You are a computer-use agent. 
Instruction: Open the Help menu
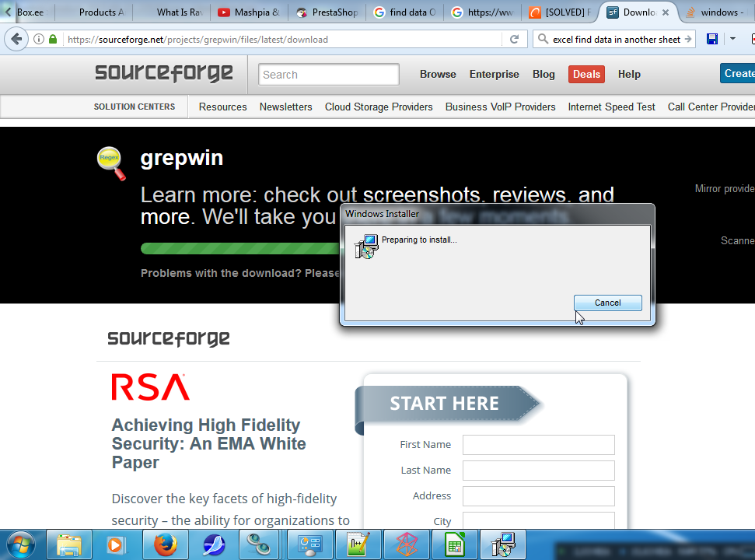(629, 74)
